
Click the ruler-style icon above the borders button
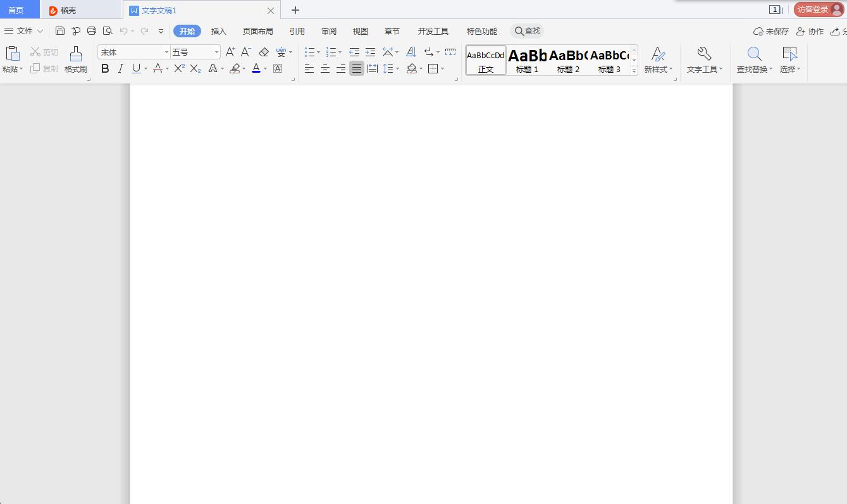(x=450, y=52)
